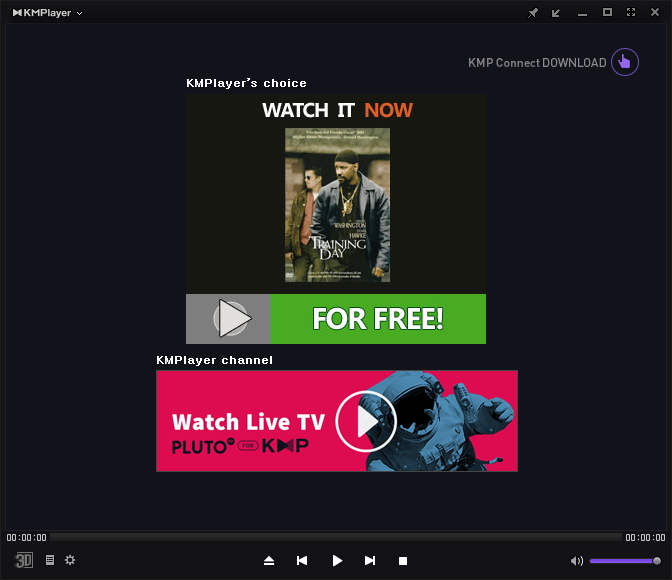The image size is (672, 580).
Task: Click the KMPlayer logo in the title bar
Action: coord(42,13)
